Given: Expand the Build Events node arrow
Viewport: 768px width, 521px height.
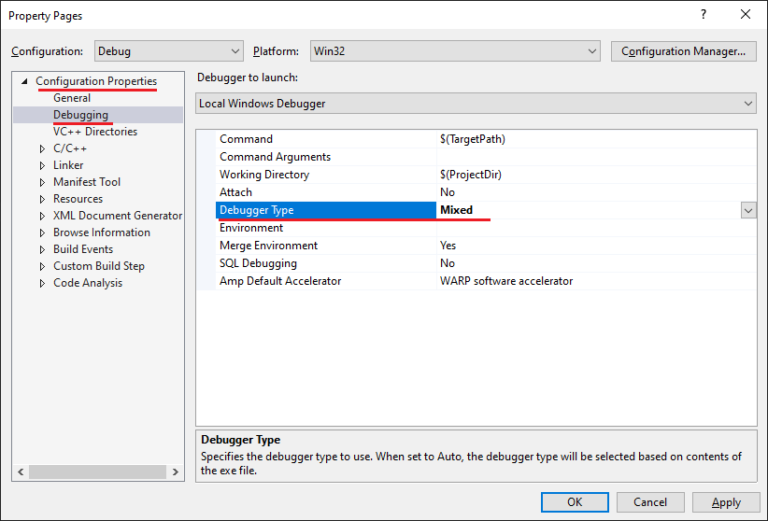Looking at the screenshot, I should click(x=42, y=250).
